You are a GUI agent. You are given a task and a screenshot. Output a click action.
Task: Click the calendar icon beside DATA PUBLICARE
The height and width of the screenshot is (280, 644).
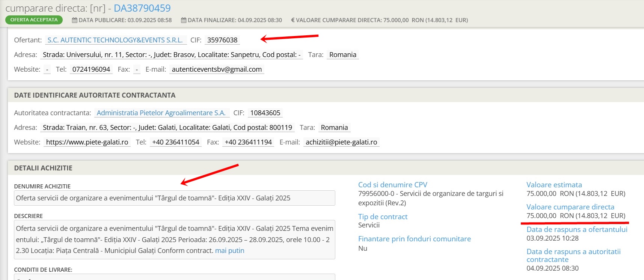pyautogui.click(x=74, y=20)
